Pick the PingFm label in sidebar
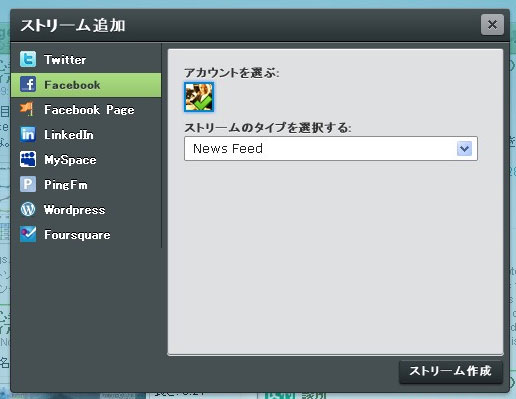516x399 pixels. pyautogui.click(x=66, y=185)
